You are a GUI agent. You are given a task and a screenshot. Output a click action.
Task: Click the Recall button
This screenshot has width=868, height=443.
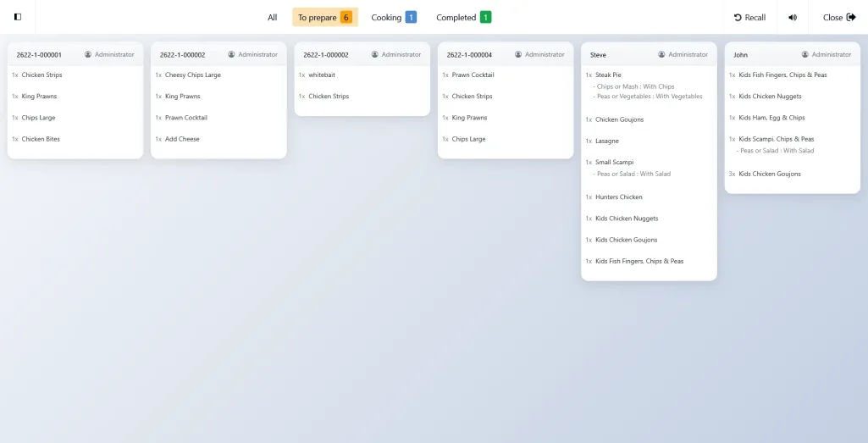click(x=750, y=17)
